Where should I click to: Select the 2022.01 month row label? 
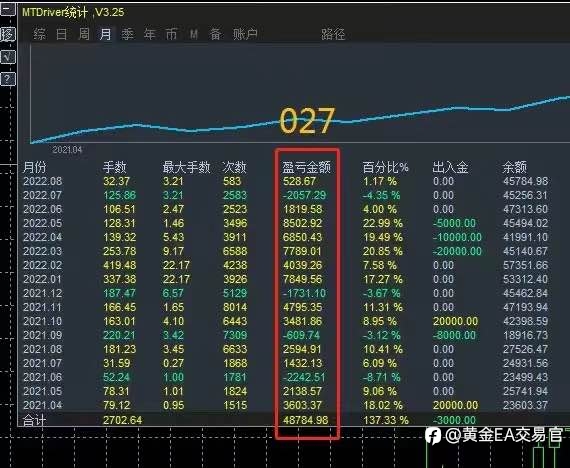[x=43, y=279]
